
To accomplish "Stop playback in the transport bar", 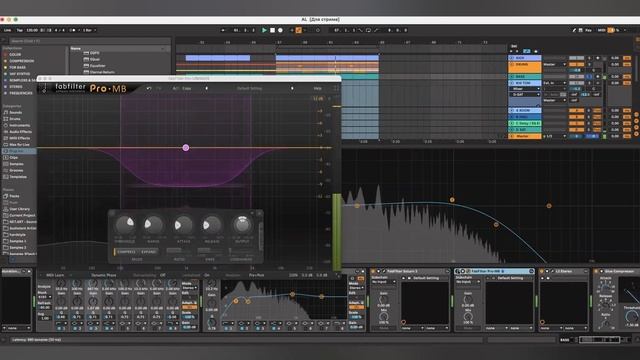I will 272,30.
